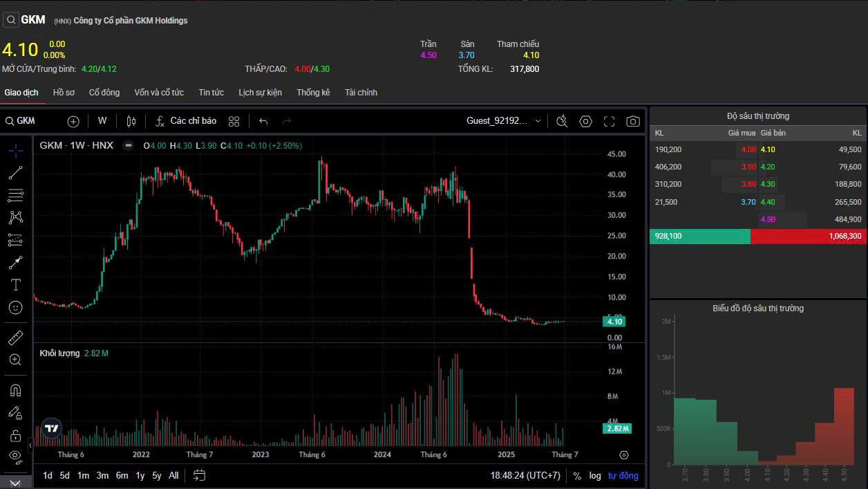868x489 pixels.
Task: Set chart range to 5d
Action: tap(64, 475)
